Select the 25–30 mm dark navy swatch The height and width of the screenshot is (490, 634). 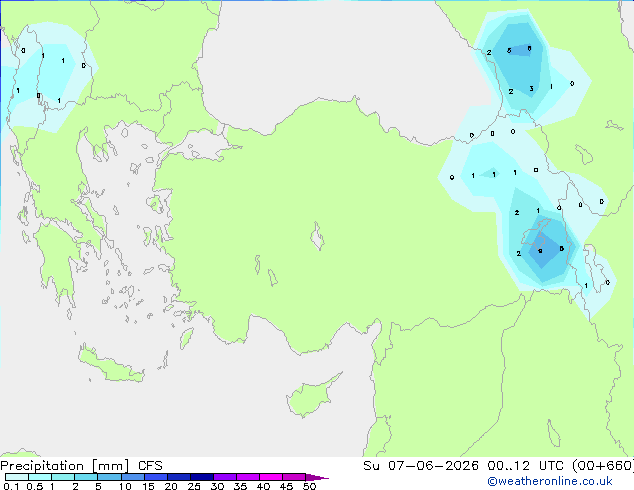click(202, 477)
